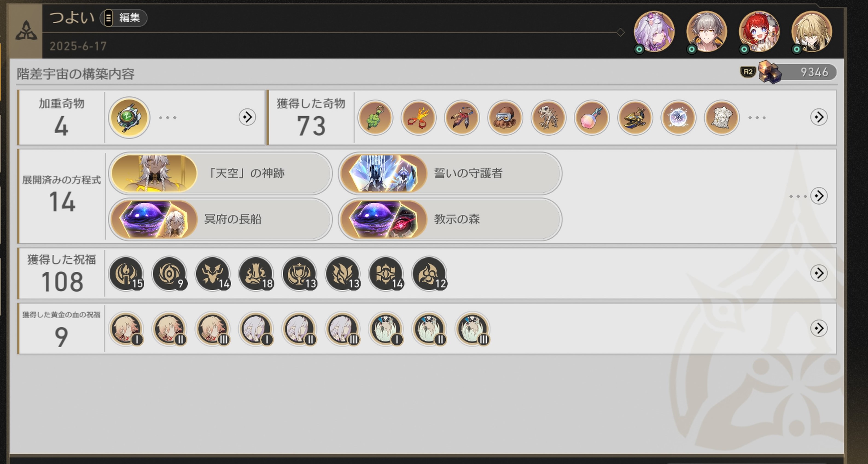Expand the 加重奇物 list arrow
Image resolution: width=868 pixels, height=464 pixels.
[247, 117]
